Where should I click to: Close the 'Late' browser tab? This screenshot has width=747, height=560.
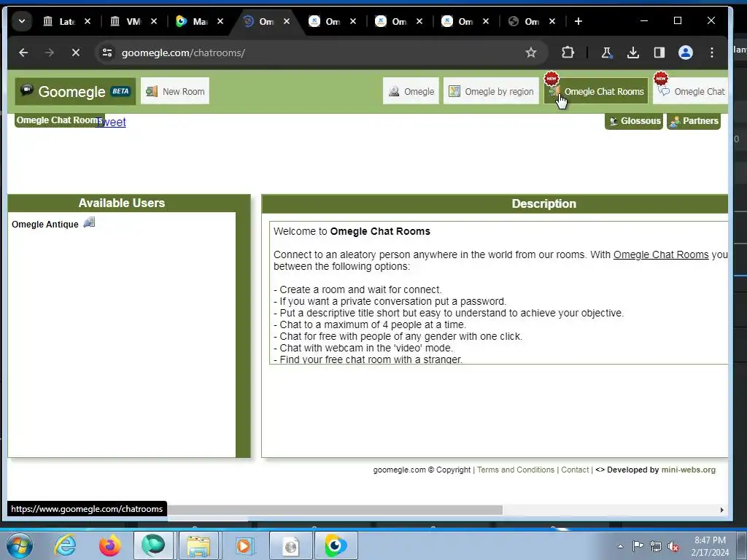[x=88, y=21]
